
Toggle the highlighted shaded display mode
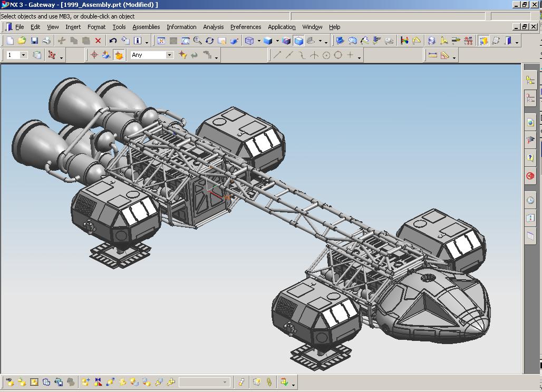point(299,41)
